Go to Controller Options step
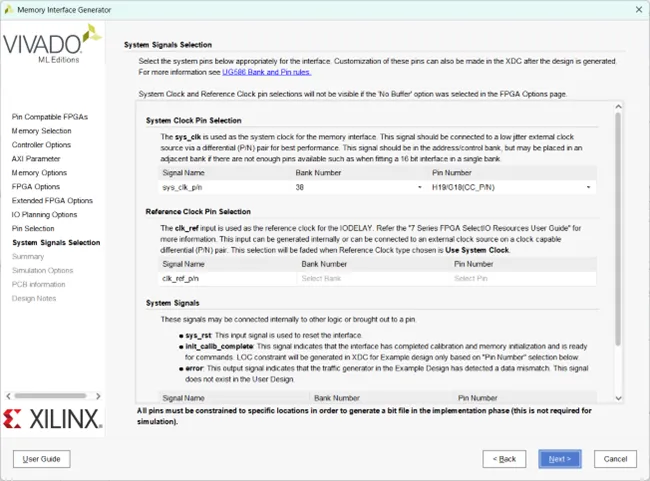 click(41, 145)
